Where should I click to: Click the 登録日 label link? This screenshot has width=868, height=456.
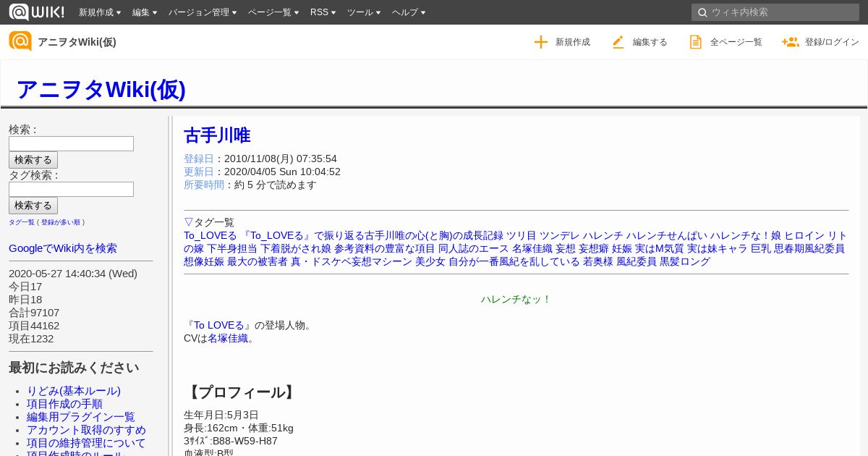[199, 159]
